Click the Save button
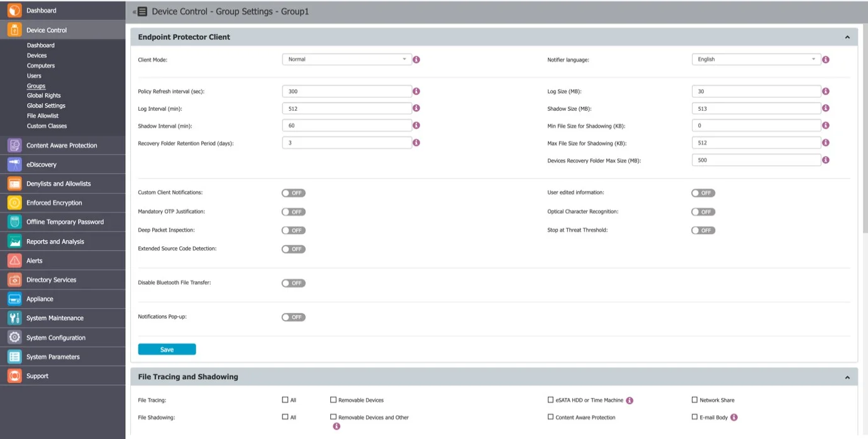Screen dimensions: 868x439 (x=167, y=350)
